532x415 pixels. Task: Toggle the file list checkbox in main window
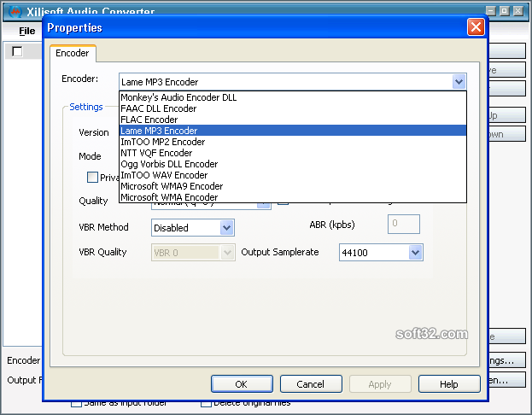tap(17, 51)
